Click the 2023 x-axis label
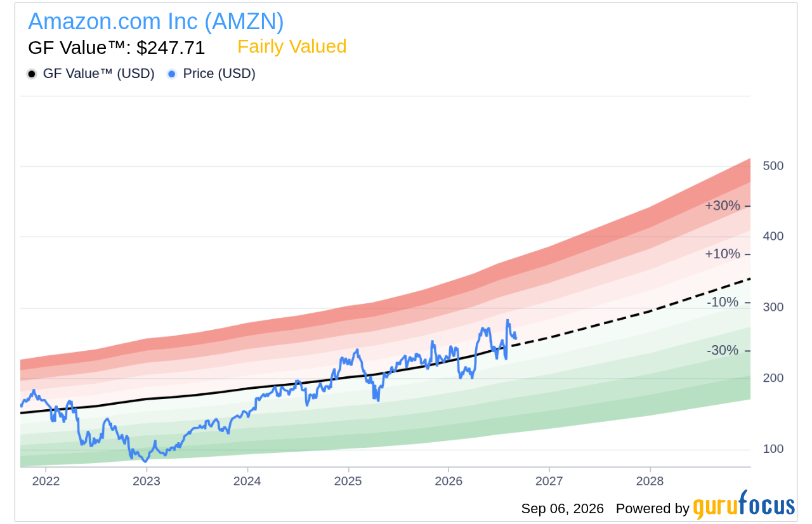This screenshot has width=812, height=524. [147, 481]
